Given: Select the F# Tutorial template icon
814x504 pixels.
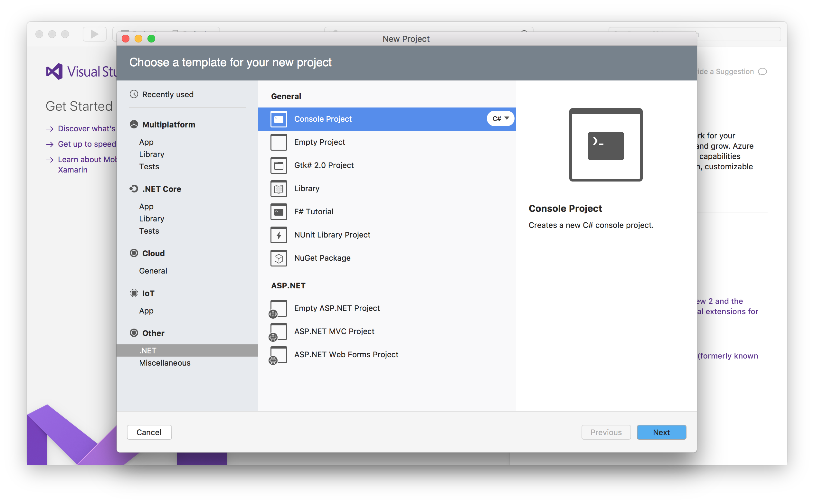Looking at the screenshot, I should [x=279, y=211].
